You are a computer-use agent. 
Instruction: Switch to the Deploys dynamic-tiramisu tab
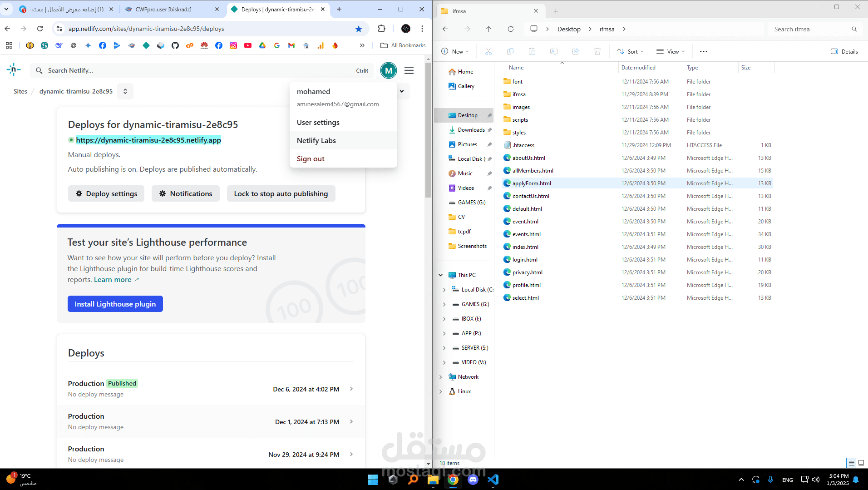[x=278, y=10]
